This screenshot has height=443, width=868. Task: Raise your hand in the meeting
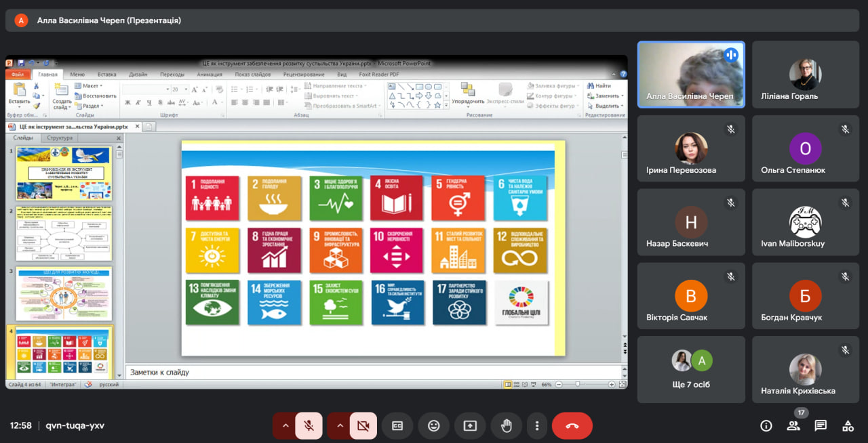click(x=506, y=426)
